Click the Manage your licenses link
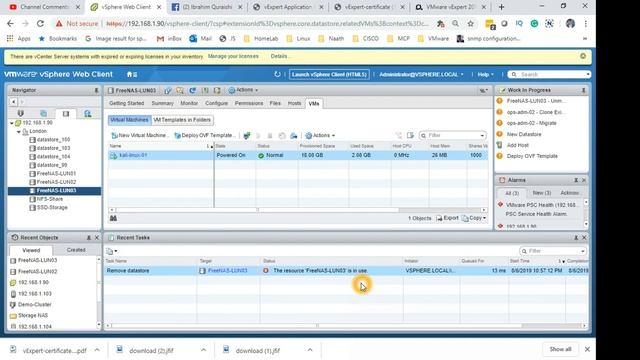The image size is (640, 360). (233, 56)
